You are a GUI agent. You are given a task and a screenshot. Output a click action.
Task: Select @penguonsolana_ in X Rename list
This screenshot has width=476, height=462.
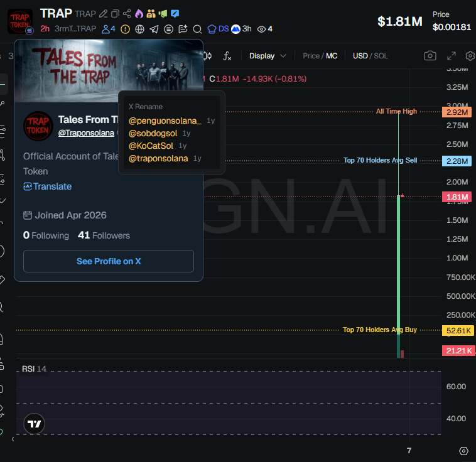pos(165,121)
